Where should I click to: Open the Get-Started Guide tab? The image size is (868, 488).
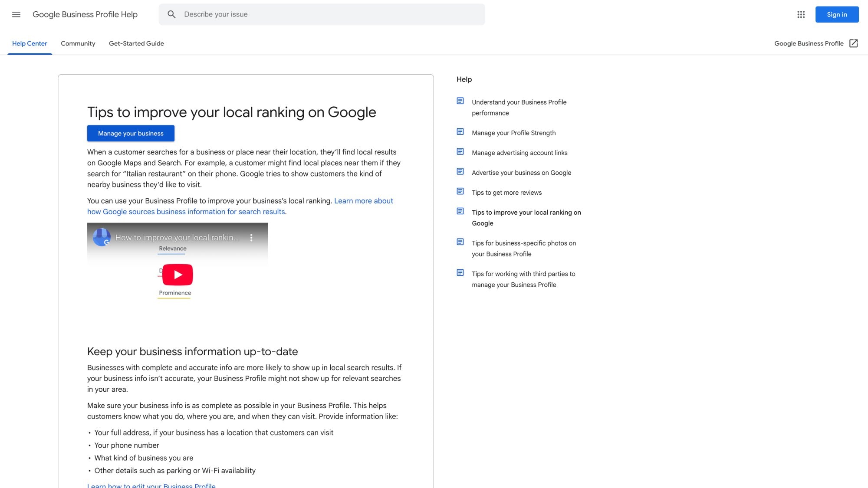pos(136,43)
